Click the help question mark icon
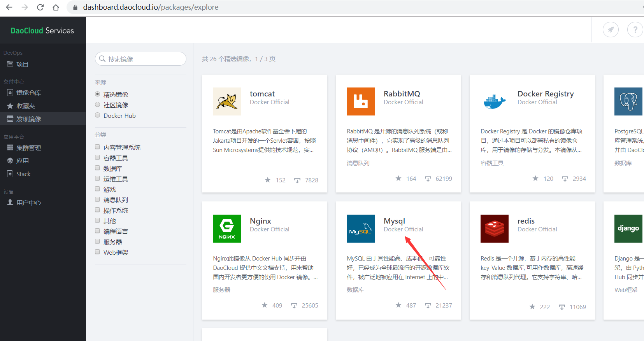 click(x=635, y=30)
